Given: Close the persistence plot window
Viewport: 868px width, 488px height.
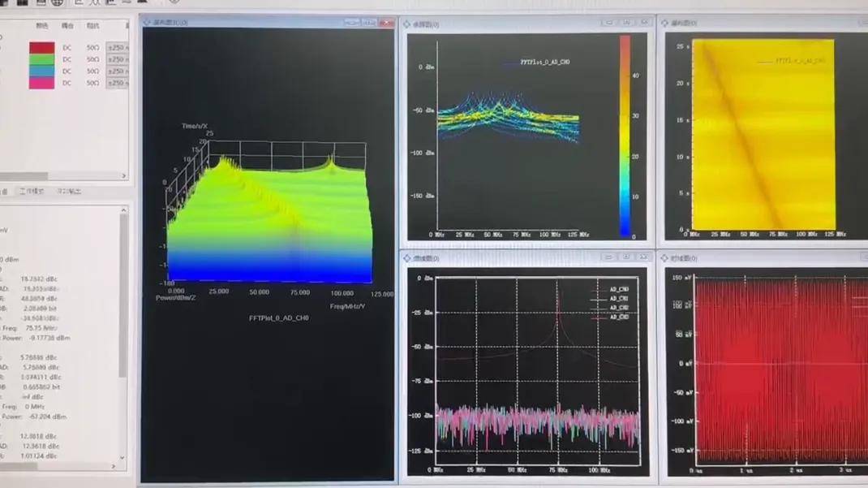Looking at the screenshot, I should [x=644, y=23].
